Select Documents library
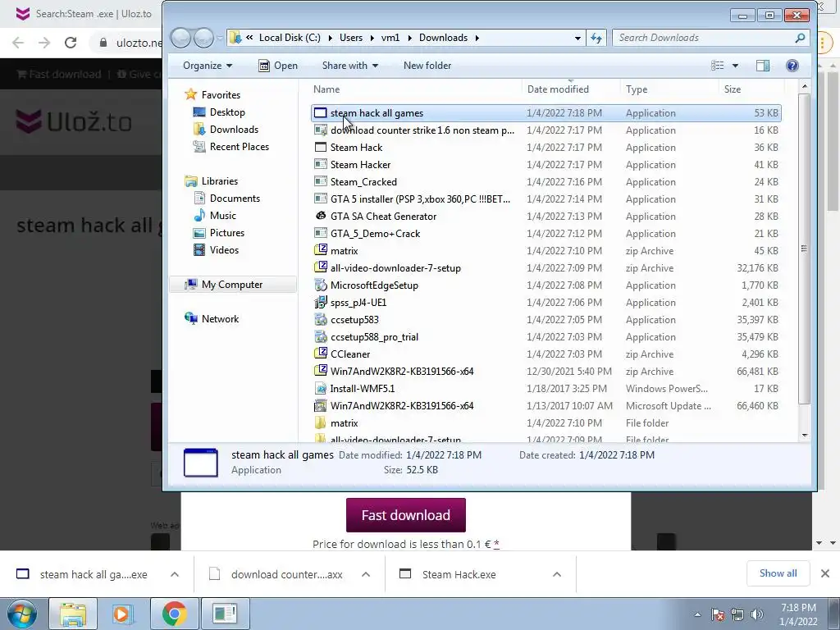The width and height of the screenshot is (840, 630). (235, 199)
